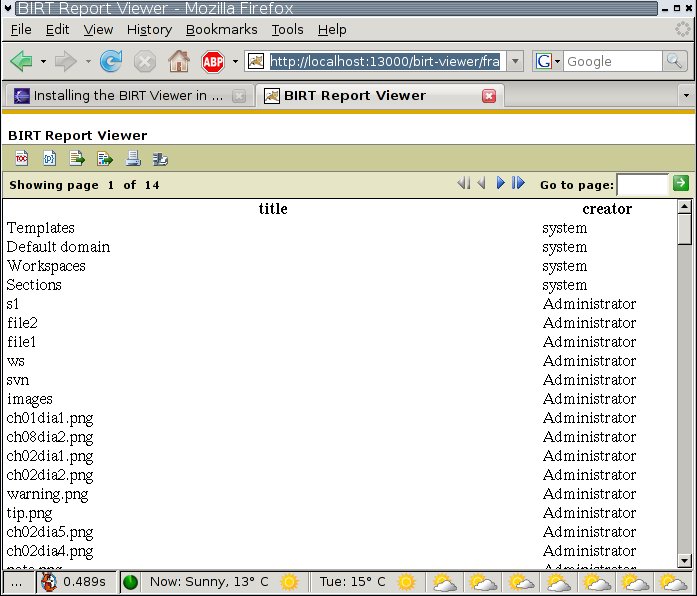Viewport: 697px width, 596px height.
Task: Click the export report icon
Action: [105, 158]
